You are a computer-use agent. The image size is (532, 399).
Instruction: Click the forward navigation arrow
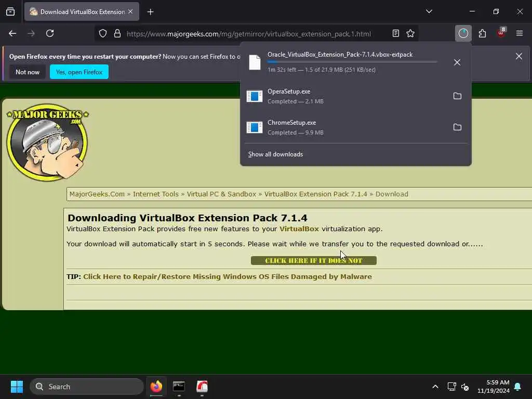[x=31, y=34]
